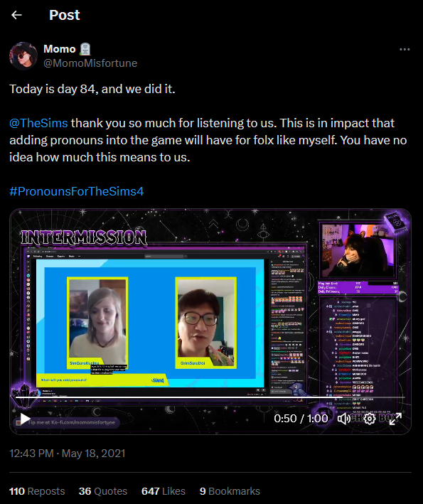Play the video with the play button

coord(25,419)
